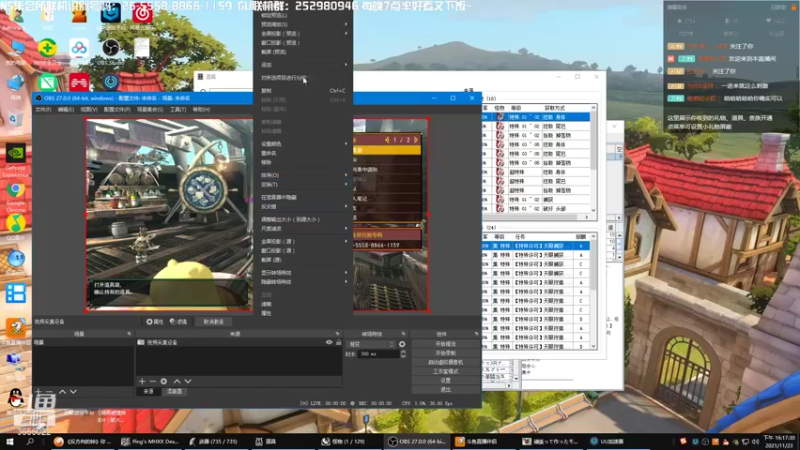800x450 pixels.
Task: Toggle the lock on 视频采集设备 source
Action: [x=338, y=342]
